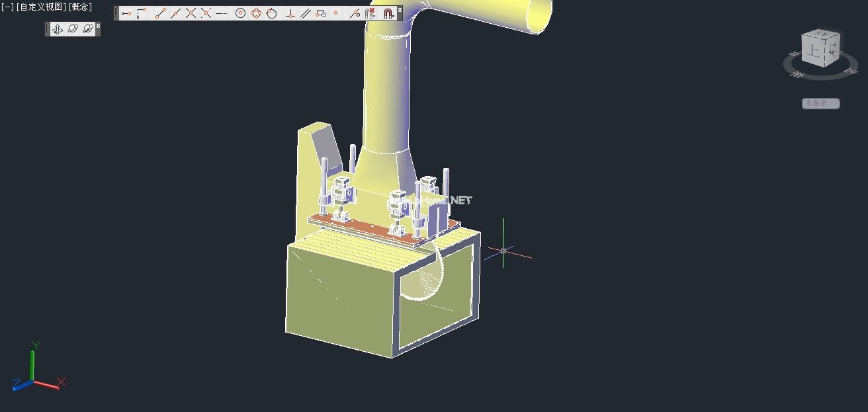Activate the Constrained Orbit tool
The image size is (868, 412).
point(57,29)
